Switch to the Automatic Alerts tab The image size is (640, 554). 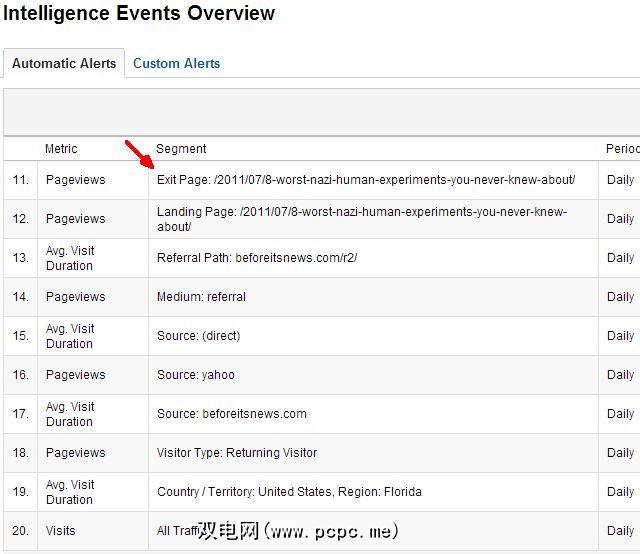point(64,63)
